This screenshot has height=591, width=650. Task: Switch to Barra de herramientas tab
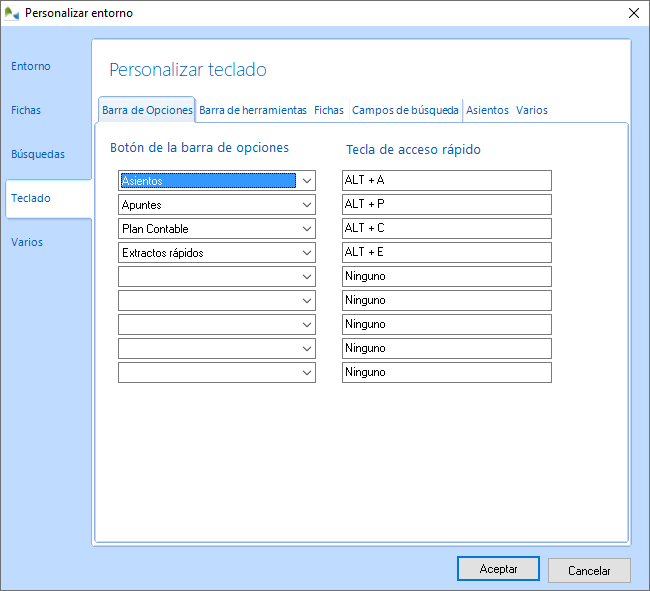(253, 110)
